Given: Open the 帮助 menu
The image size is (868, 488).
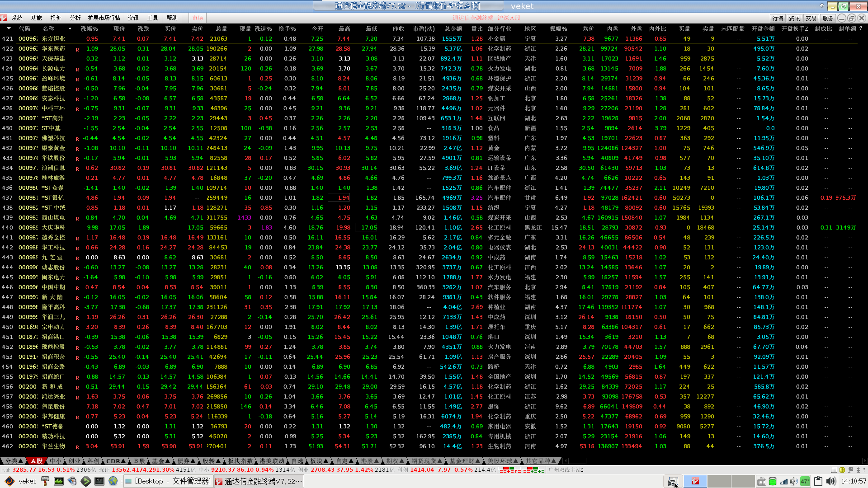Looking at the screenshot, I should 172,18.
